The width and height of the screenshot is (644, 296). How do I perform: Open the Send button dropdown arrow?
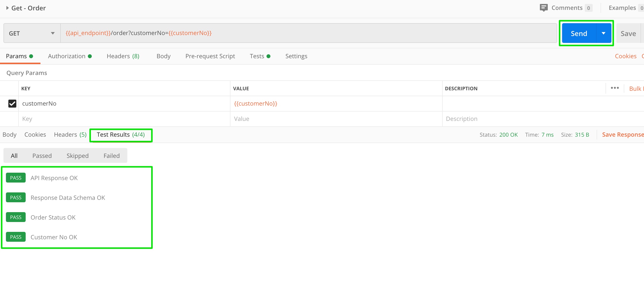tap(603, 33)
